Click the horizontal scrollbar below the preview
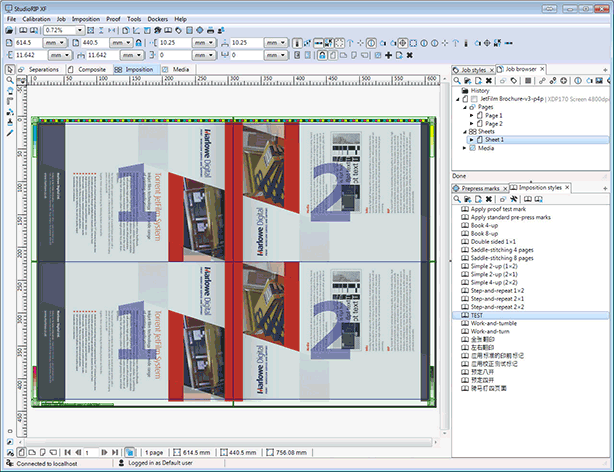 click(x=228, y=442)
